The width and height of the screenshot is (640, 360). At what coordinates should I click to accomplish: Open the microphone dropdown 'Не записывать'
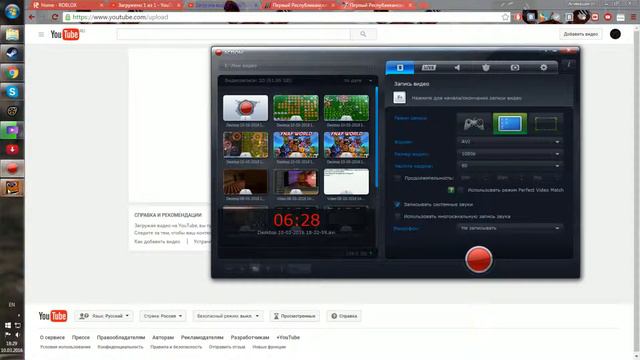[510, 228]
